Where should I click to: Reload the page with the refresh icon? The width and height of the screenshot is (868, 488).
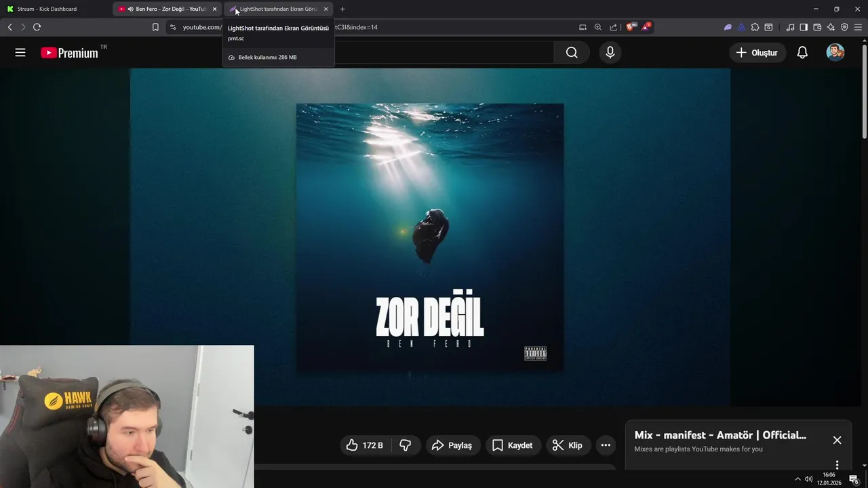[37, 27]
